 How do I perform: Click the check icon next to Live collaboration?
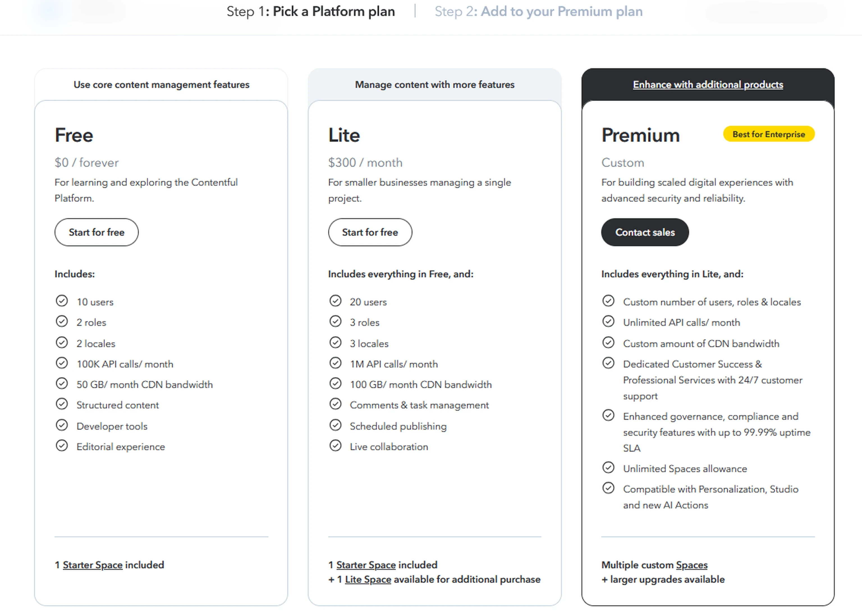(x=335, y=446)
